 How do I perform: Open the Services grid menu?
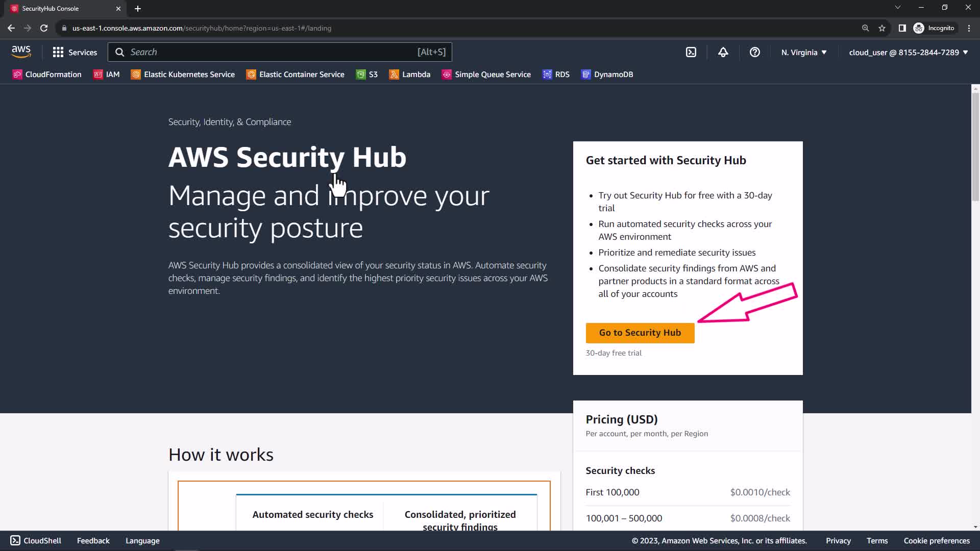click(75, 52)
